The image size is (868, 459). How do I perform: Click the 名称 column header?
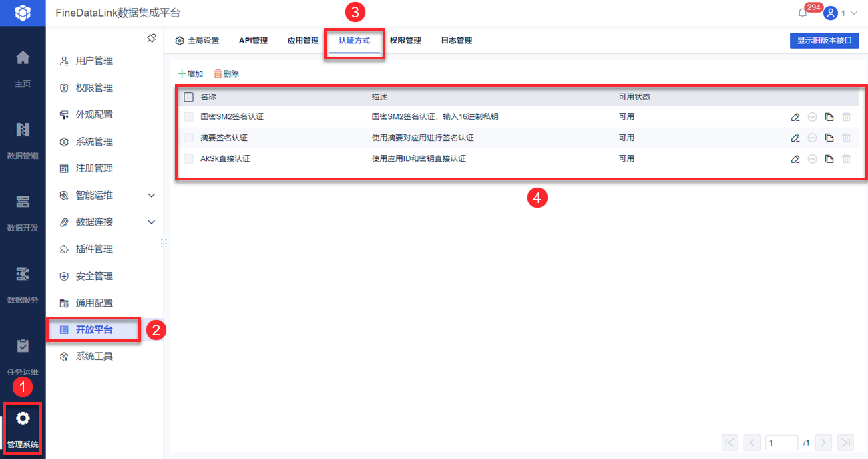point(208,97)
